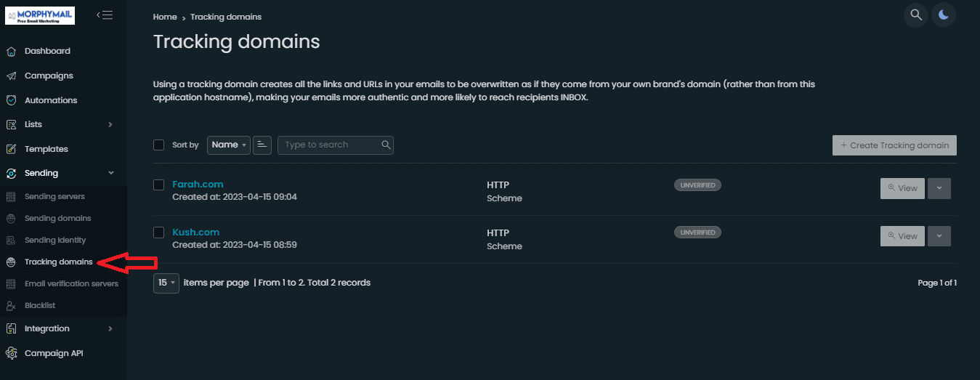Select Blacklist from the Sending submenu
This screenshot has width=980, height=380.
[x=40, y=305]
